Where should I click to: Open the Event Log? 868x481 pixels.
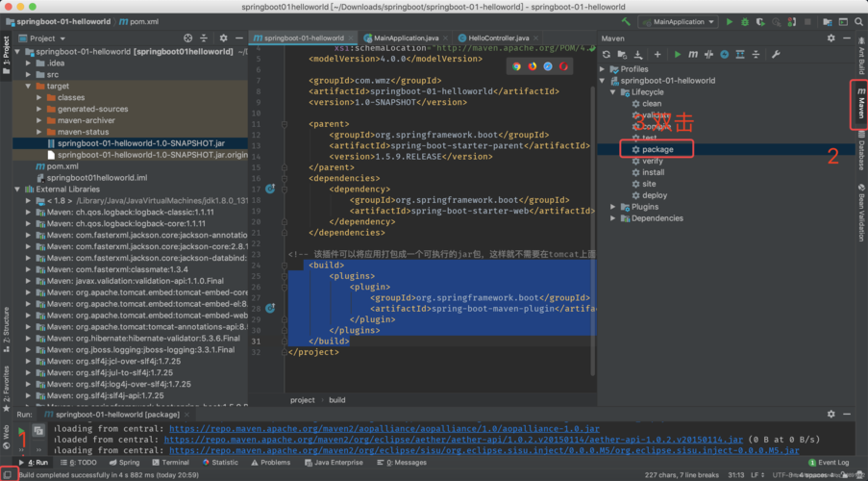point(829,462)
